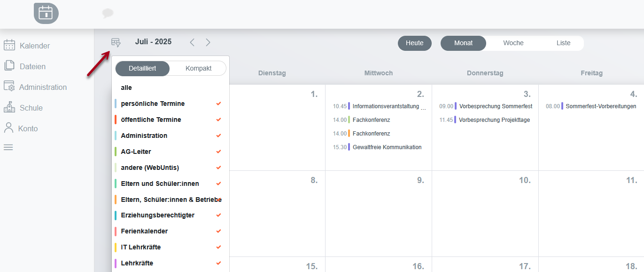The image size is (644, 272).
Task: Open the chat speech bubble icon
Action: tap(108, 13)
